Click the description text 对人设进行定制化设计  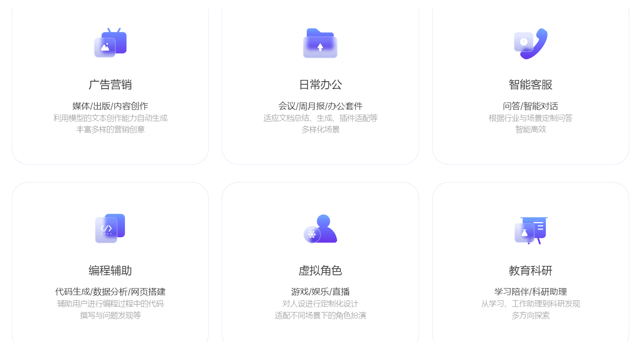pyautogui.click(x=320, y=304)
